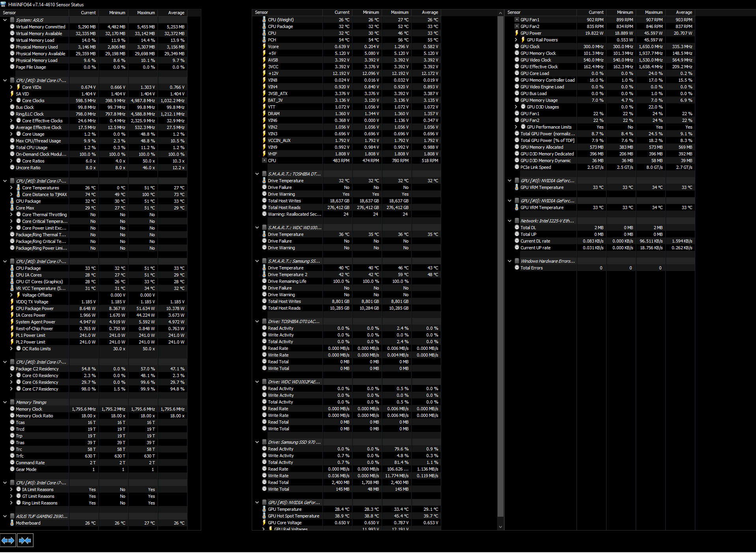Click icon beside Total Errors
Viewport: 756px width, 553px height.
click(x=516, y=268)
